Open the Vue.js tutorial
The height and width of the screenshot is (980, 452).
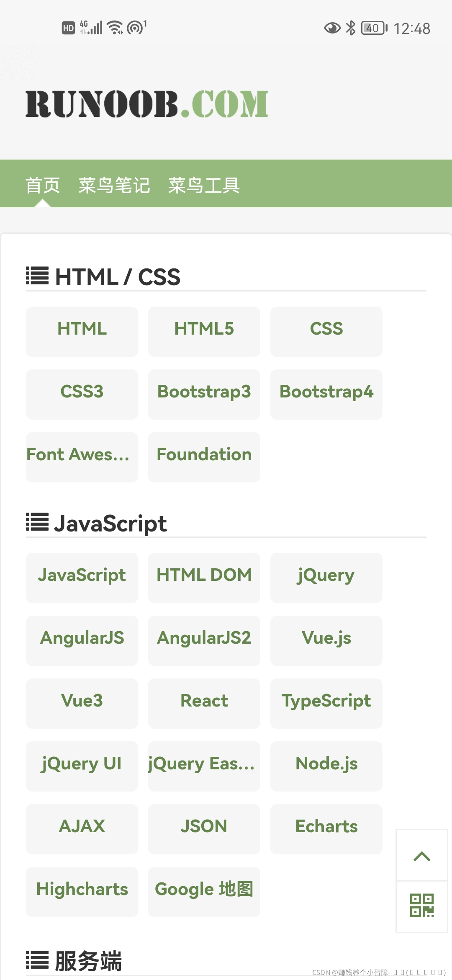[326, 640]
